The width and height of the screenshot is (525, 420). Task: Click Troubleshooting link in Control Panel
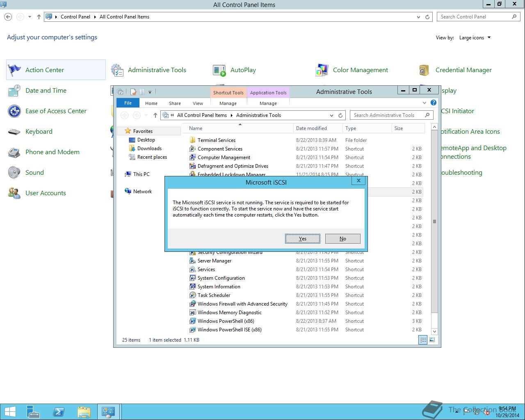tap(462, 173)
